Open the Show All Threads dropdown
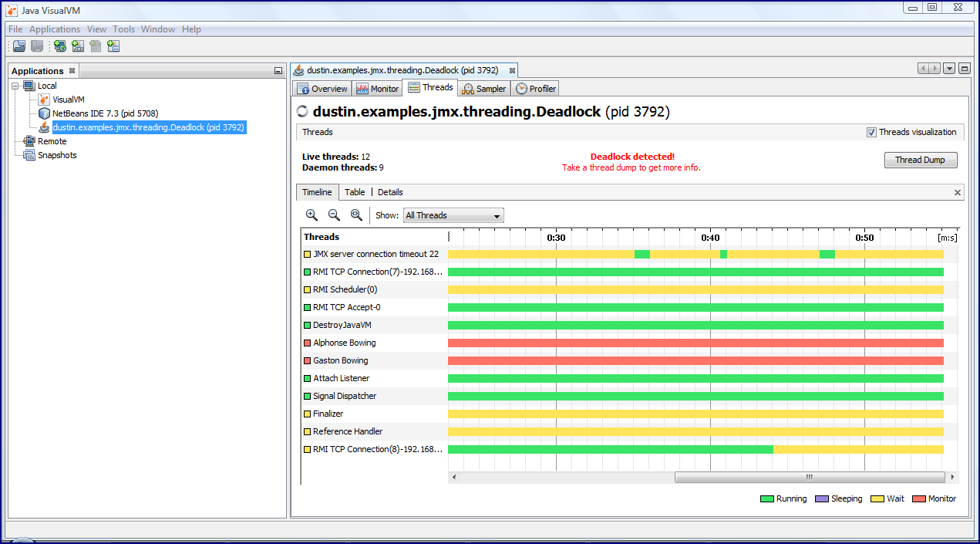Image resolution: width=980 pixels, height=544 pixels. pyautogui.click(x=453, y=215)
